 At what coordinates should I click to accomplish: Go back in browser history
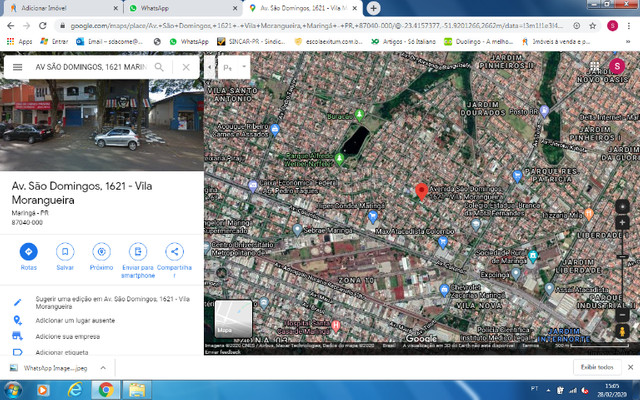point(11,26)
